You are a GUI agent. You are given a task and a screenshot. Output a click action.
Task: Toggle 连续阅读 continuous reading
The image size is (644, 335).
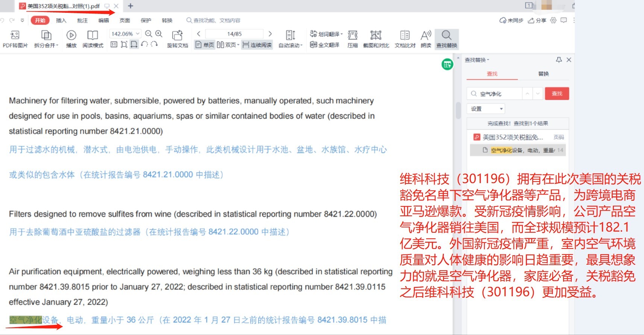[257, 45]
